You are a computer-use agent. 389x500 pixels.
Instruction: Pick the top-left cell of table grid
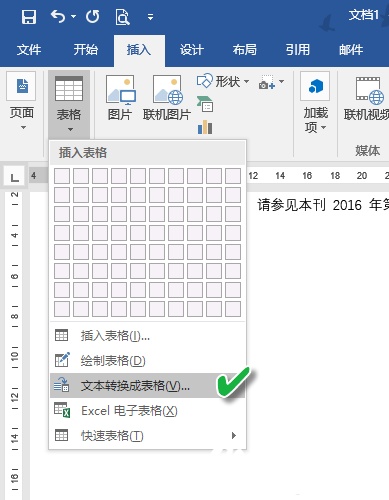coord(62,176)
